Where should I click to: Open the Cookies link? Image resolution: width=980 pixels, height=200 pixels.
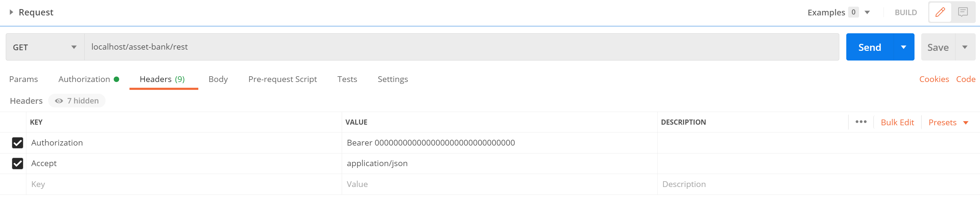click(x=934, y=79)
